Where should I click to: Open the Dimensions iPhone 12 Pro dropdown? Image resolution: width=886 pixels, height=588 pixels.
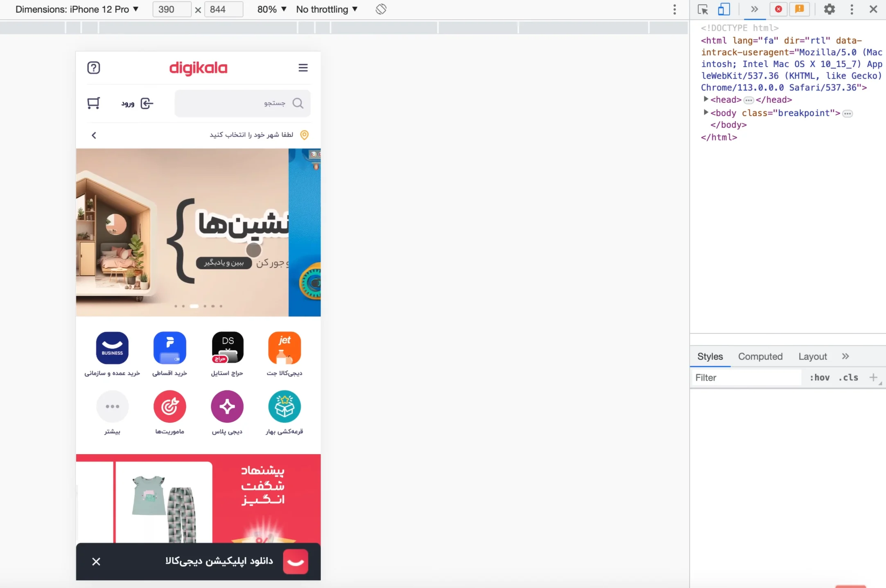click(x=77, y=9)
